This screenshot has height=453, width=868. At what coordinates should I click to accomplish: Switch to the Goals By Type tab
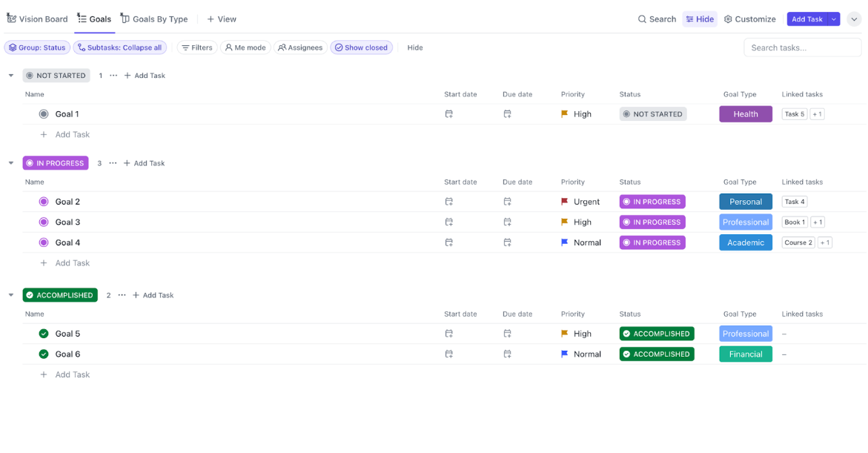[154, 19]
